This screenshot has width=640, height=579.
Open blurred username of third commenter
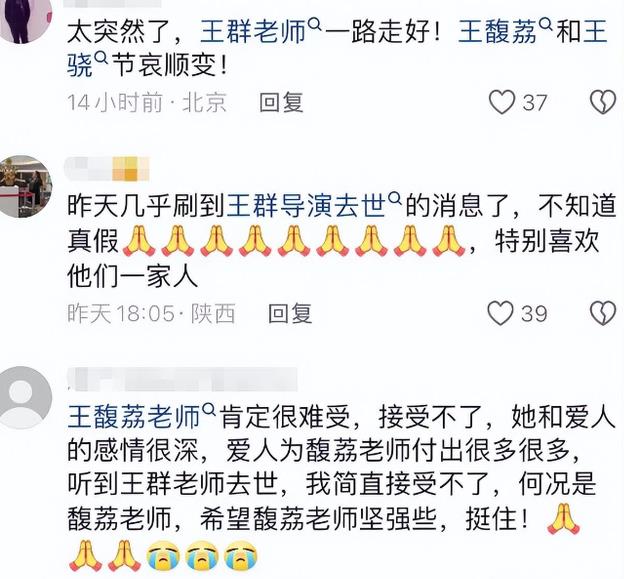(182, 379)
